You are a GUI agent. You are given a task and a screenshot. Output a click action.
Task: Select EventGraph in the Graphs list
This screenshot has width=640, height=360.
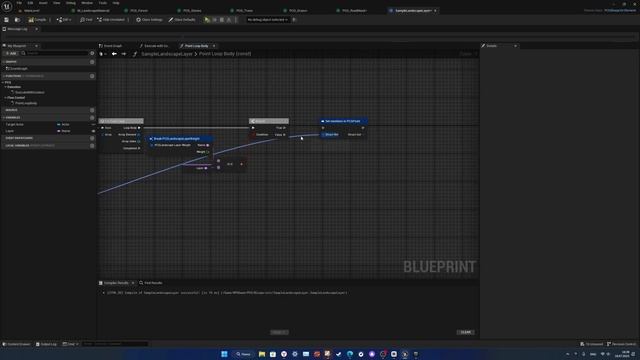pyautogui.click(x=18, y=69)
